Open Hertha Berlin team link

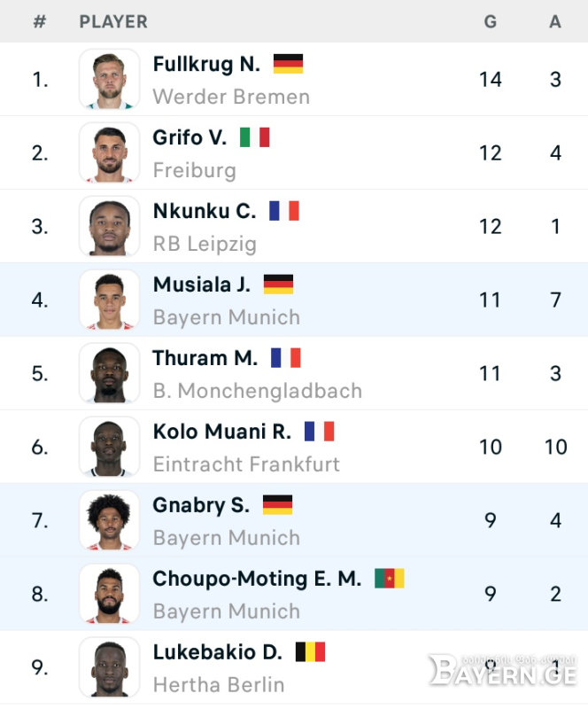pyautogui.click(x=219, y=685)
